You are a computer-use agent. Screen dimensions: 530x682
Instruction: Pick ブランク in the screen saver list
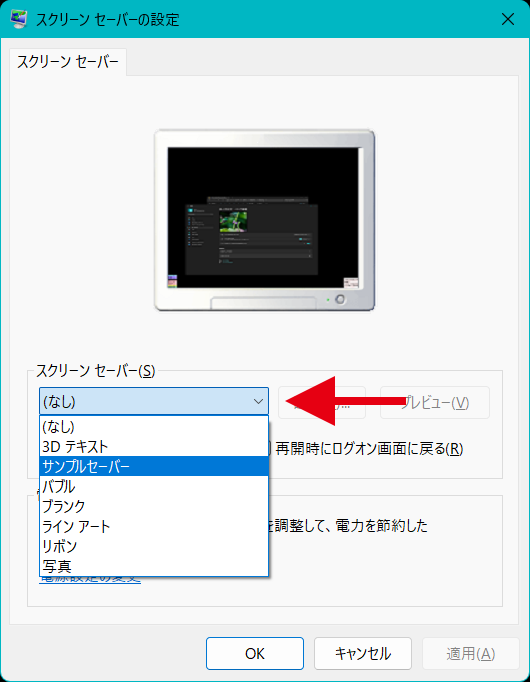coord(154,506)
